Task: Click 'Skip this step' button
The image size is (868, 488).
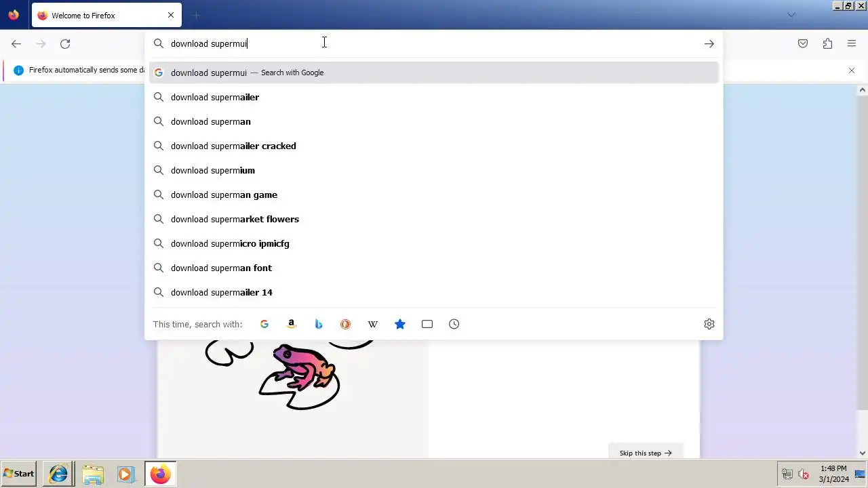Action: (646, 453)
